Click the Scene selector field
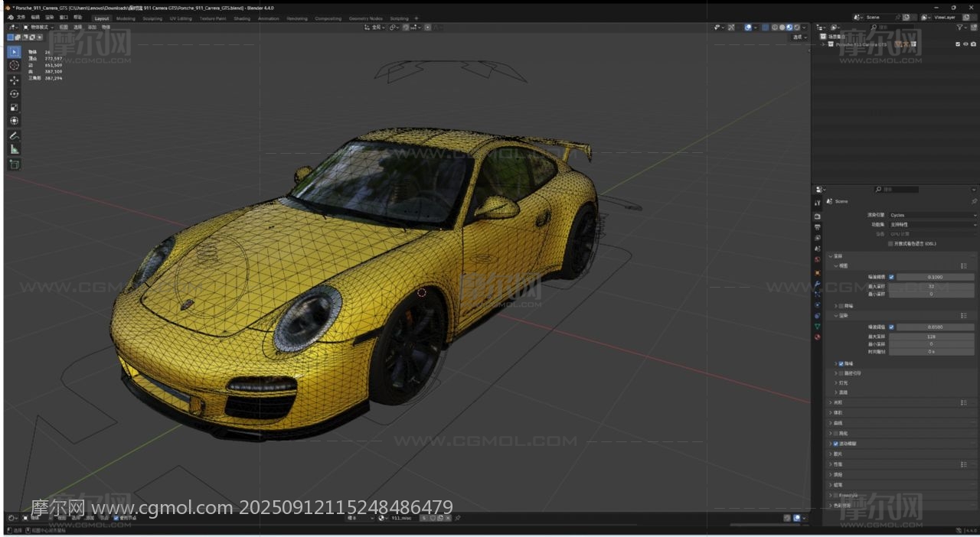980x537 pixels. tap(880, 17)
